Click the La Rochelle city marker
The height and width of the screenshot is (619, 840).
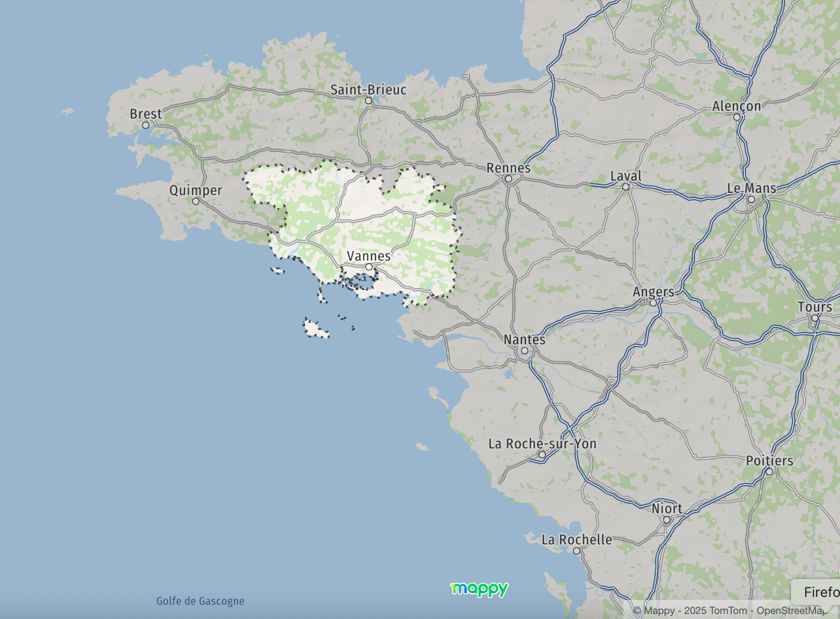click(577, 551)
